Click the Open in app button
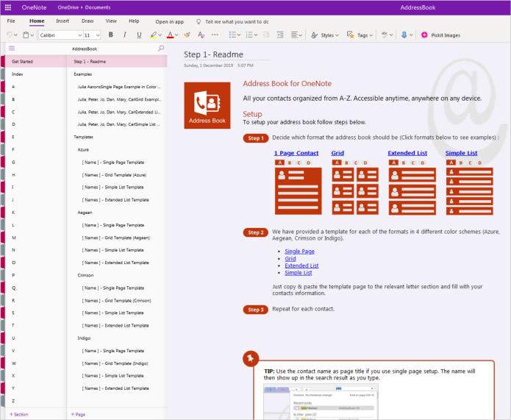Screen dimensions: 511x420 coord(169,22)
